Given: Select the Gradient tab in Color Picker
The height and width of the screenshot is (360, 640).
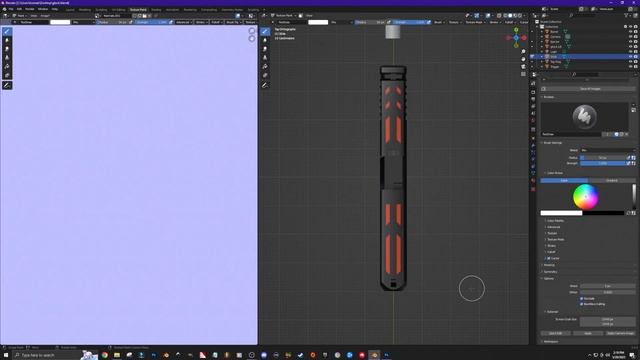Looking at the screenshot, I should click(x=611, y=180).
